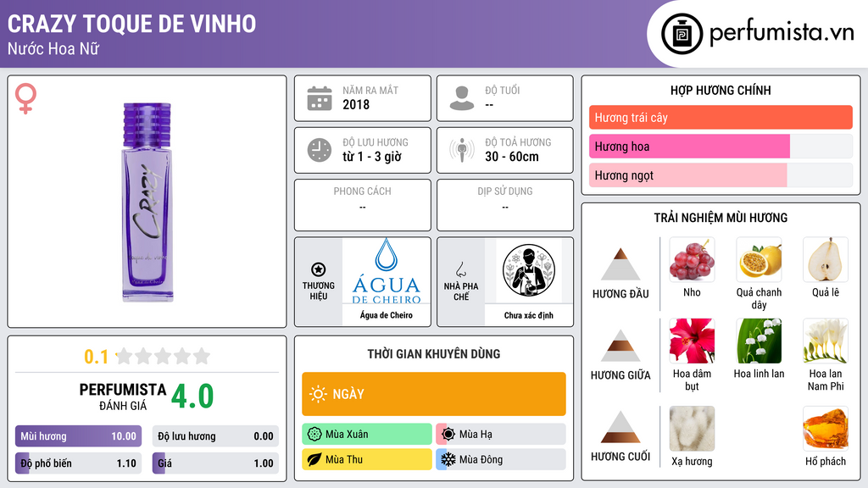This screenshot has height=488, width=868.
Task: Click the Độ lưu hương 0.00 score bar
Action: click(x=215, y=436)
